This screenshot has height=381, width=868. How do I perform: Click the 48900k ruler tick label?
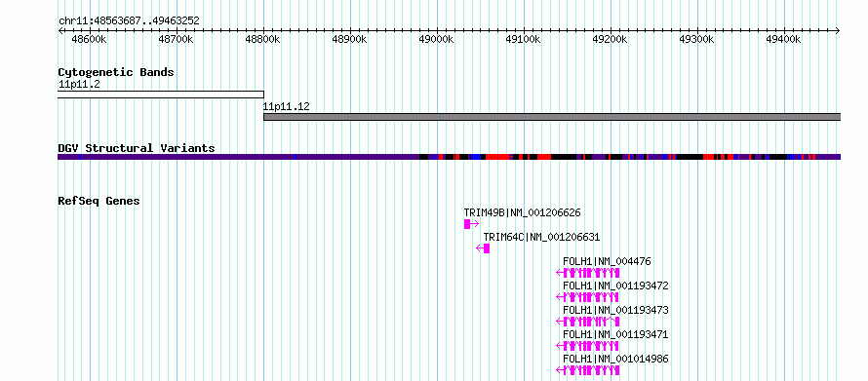tap(349, 40)
